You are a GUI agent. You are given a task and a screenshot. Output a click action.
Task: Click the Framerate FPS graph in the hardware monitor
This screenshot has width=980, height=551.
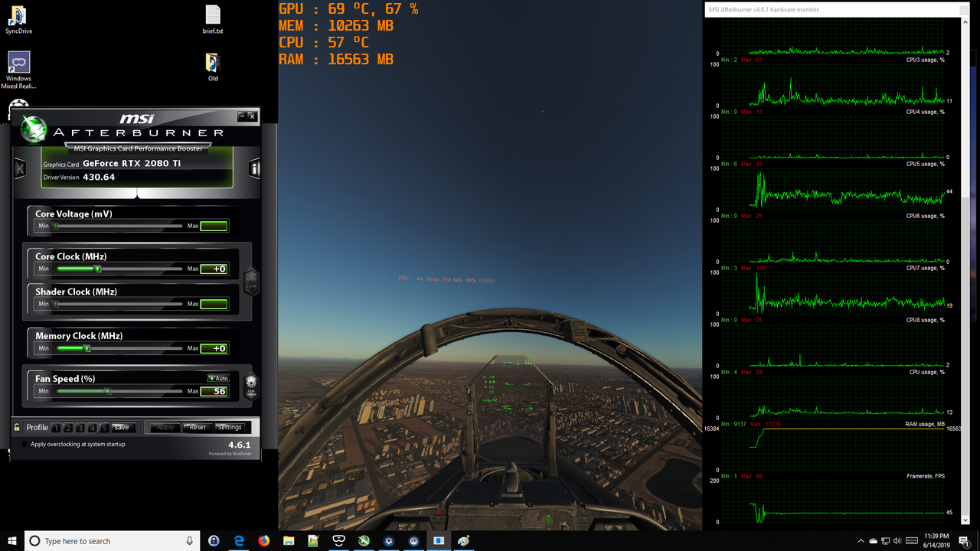[x=833, y=501]
